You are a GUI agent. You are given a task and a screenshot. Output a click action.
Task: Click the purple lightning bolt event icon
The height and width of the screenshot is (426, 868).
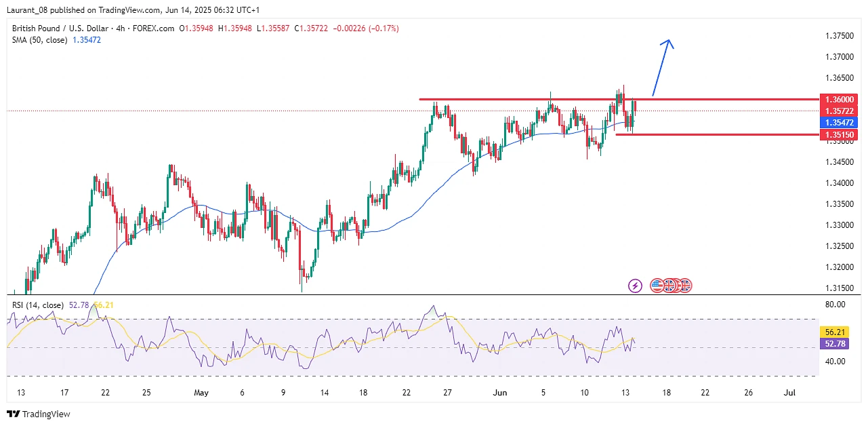[x=635, y=286]
